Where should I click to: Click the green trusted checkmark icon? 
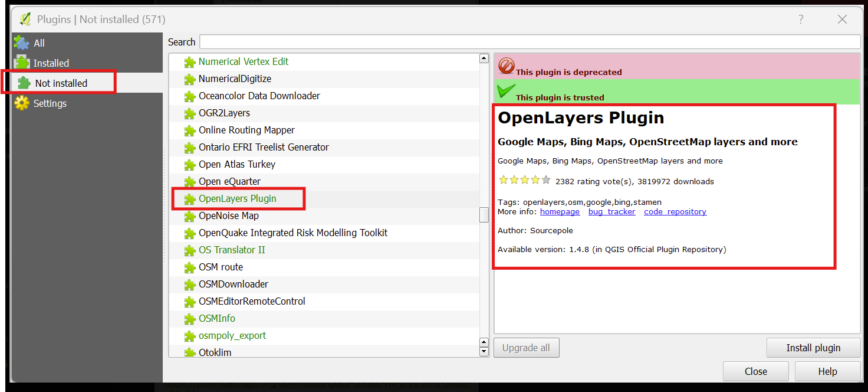506,91
